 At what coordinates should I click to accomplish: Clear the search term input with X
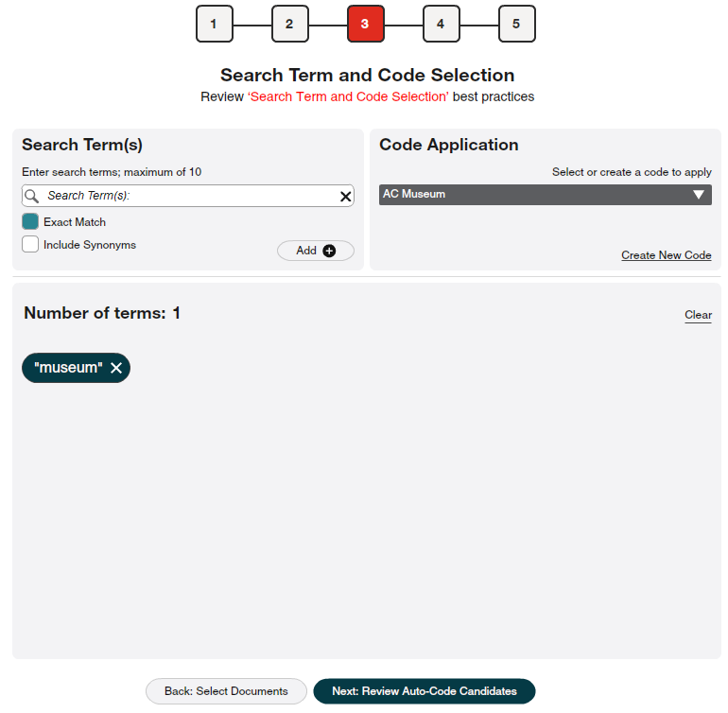[345, 197]
